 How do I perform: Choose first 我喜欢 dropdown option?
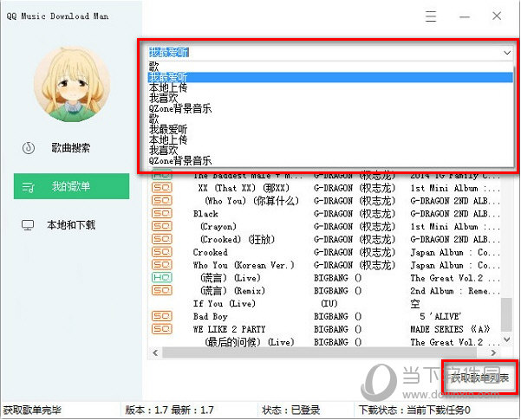coord(330,98)
